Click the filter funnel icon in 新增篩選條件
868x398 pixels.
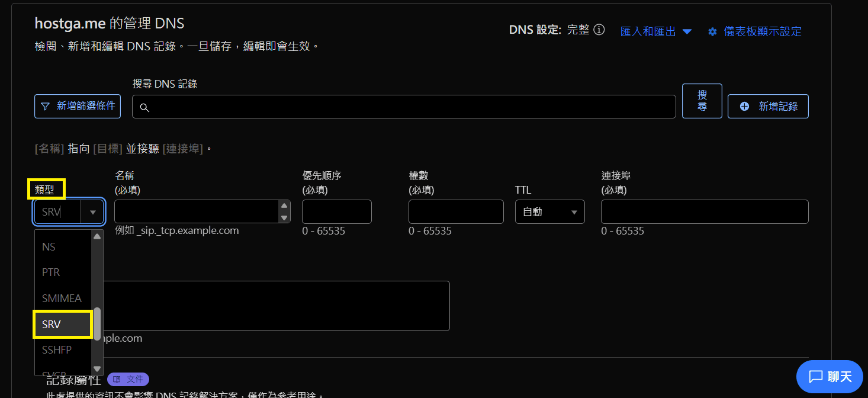click(x=45, y=107)
